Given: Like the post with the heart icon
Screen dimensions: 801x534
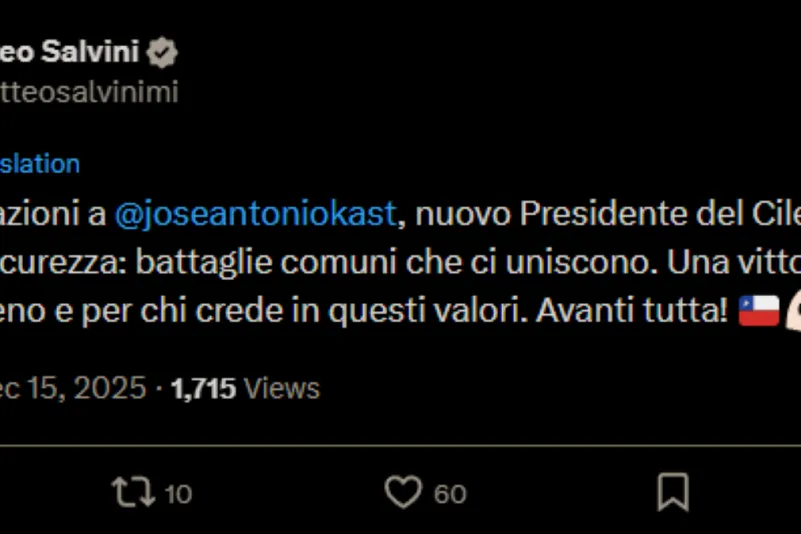Looking at the screenshot, I should point(402,492).
